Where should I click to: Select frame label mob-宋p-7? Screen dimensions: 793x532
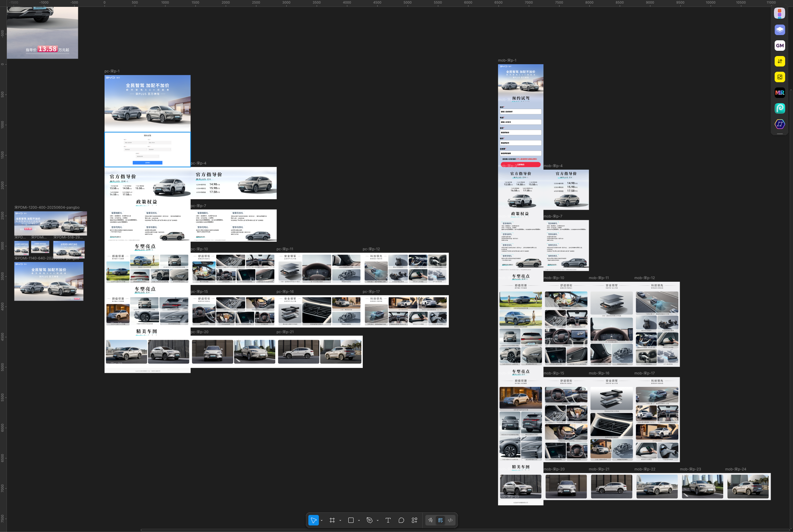point(553,217)
